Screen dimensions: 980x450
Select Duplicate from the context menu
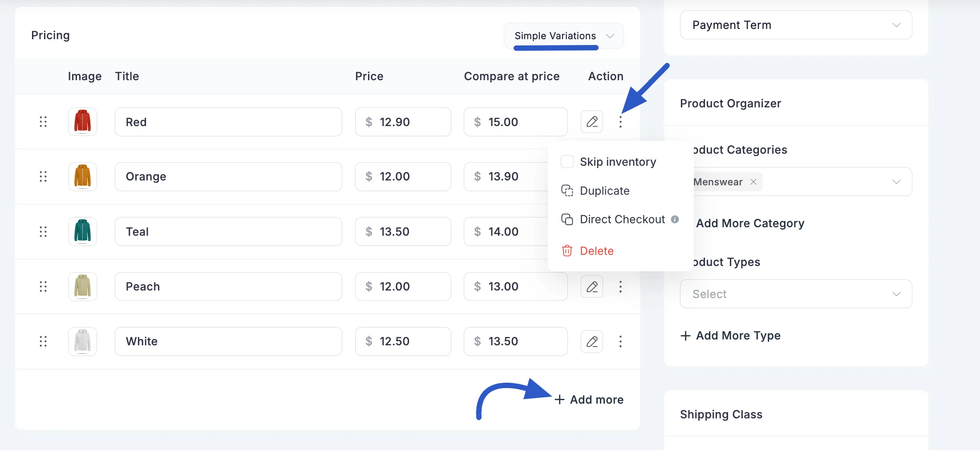pyautogui.click(x=604, y=191)
